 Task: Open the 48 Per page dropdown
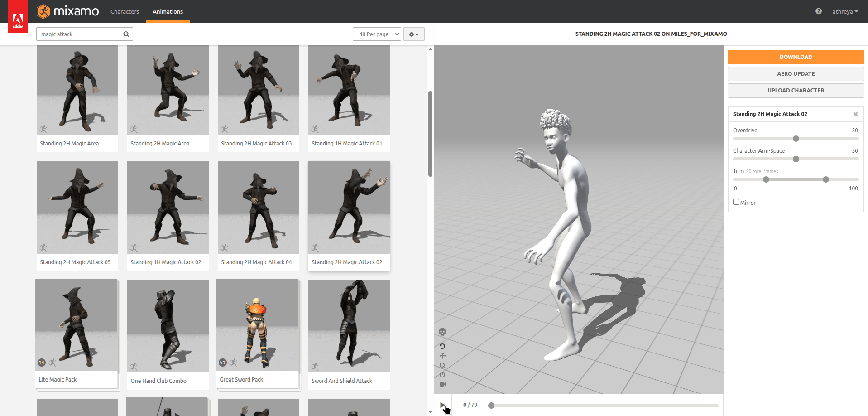click(x=377, y=34)
